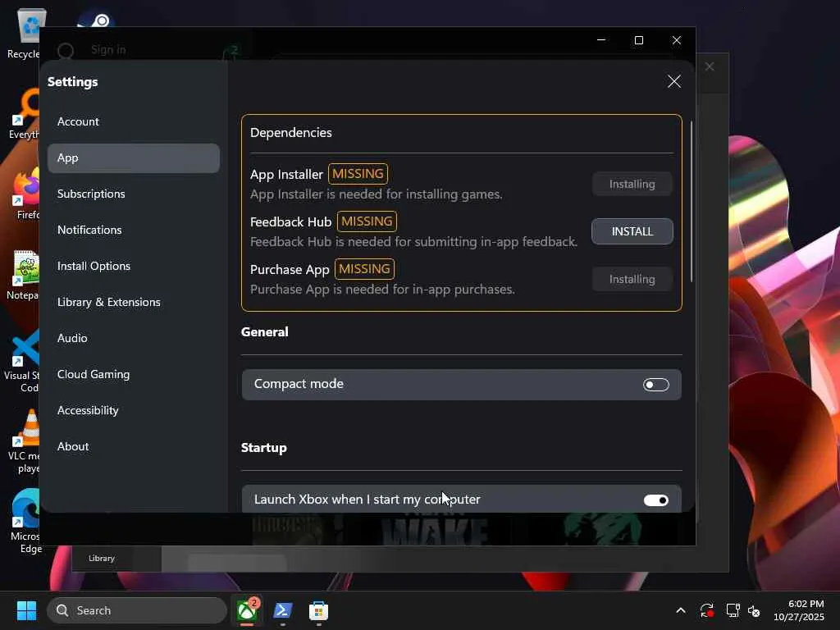Open VLC media player desktop shortcut
Viewport: 840px width, 630px height.
[23, 442]
